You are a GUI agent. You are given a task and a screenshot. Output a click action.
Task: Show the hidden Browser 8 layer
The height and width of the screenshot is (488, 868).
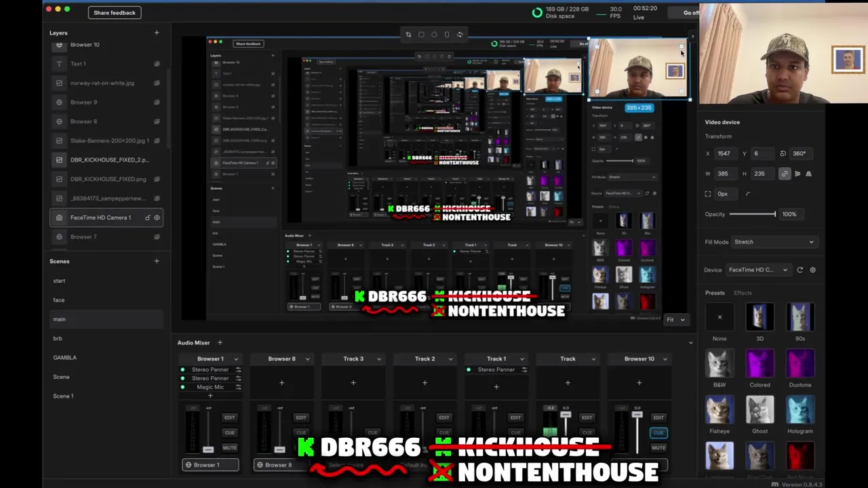point(157,121)
